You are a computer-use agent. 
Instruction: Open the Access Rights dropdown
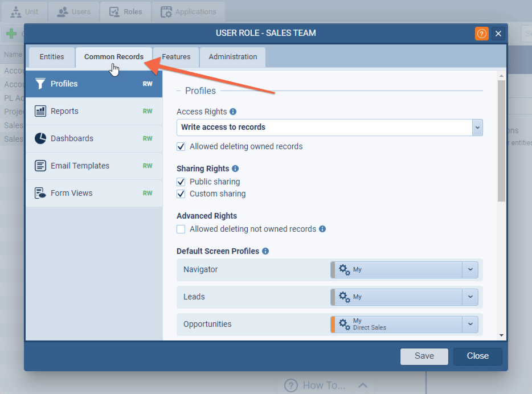[x=477, y=127]
